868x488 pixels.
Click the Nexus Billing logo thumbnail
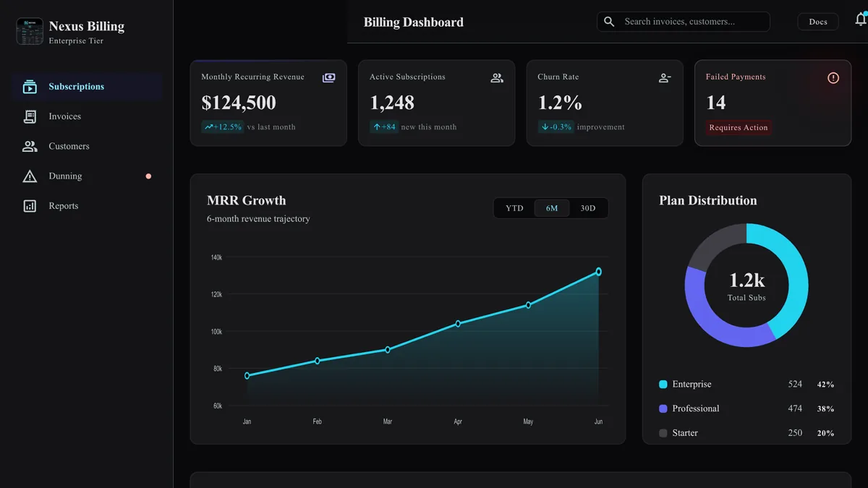[x=30, y=32]
